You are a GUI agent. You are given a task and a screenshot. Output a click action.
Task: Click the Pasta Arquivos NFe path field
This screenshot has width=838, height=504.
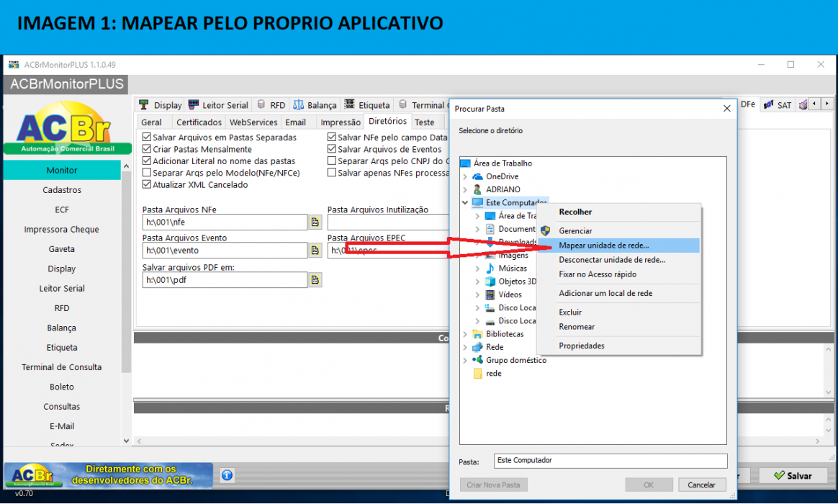[x=225, y=222]
